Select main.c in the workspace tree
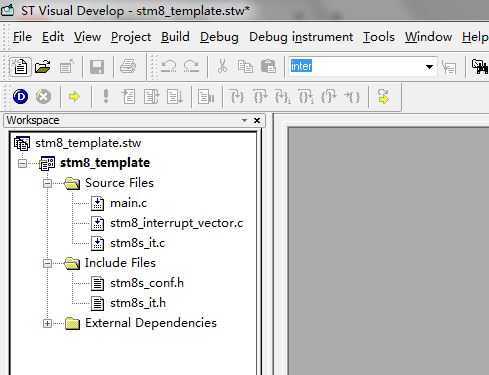The height and width of the screenshot is (375, 489). 129,203
